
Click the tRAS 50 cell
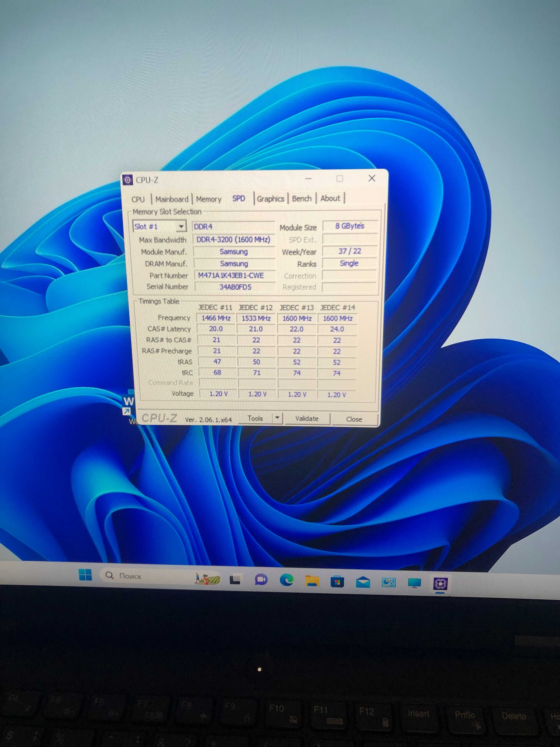(256, 362)
